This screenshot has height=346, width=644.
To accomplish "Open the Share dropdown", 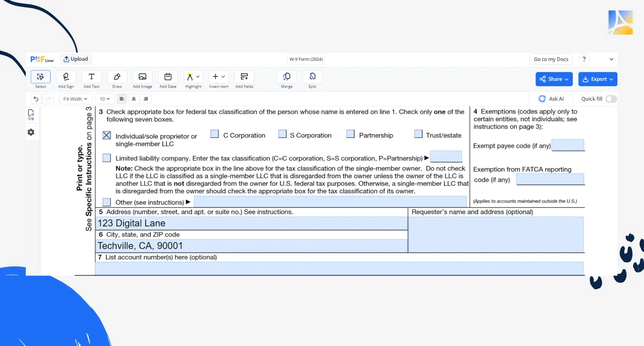I will click(554, 79).
